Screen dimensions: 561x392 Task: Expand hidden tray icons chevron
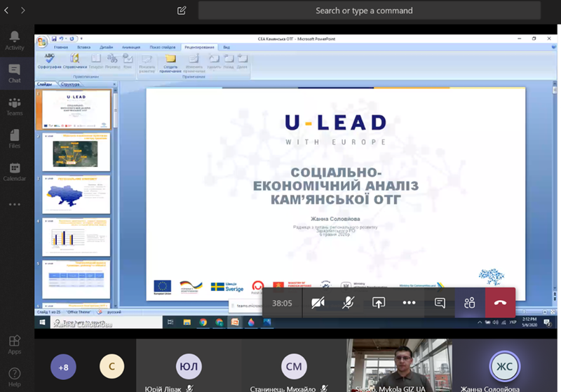(480, 323)
